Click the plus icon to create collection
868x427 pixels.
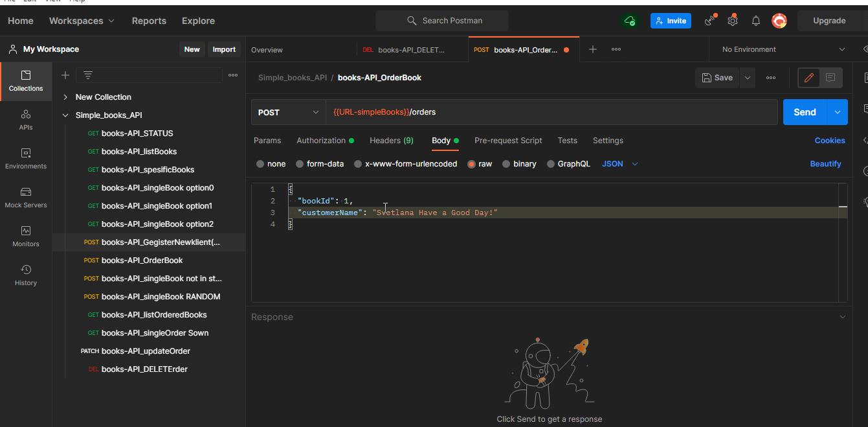click(x=65, y=75)
